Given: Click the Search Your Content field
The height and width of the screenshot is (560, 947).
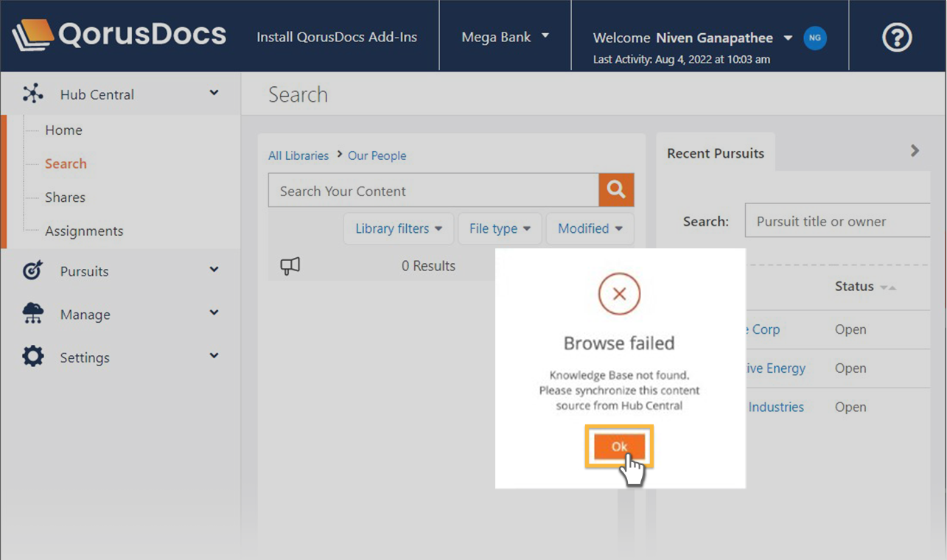Looking at the screenshot, I should coord(433,190).
